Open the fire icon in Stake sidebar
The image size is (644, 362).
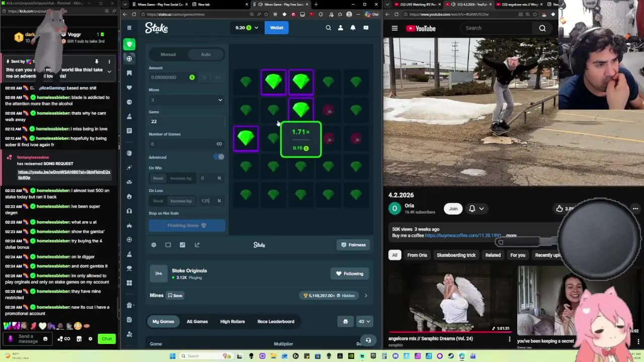tap(129, 196)
